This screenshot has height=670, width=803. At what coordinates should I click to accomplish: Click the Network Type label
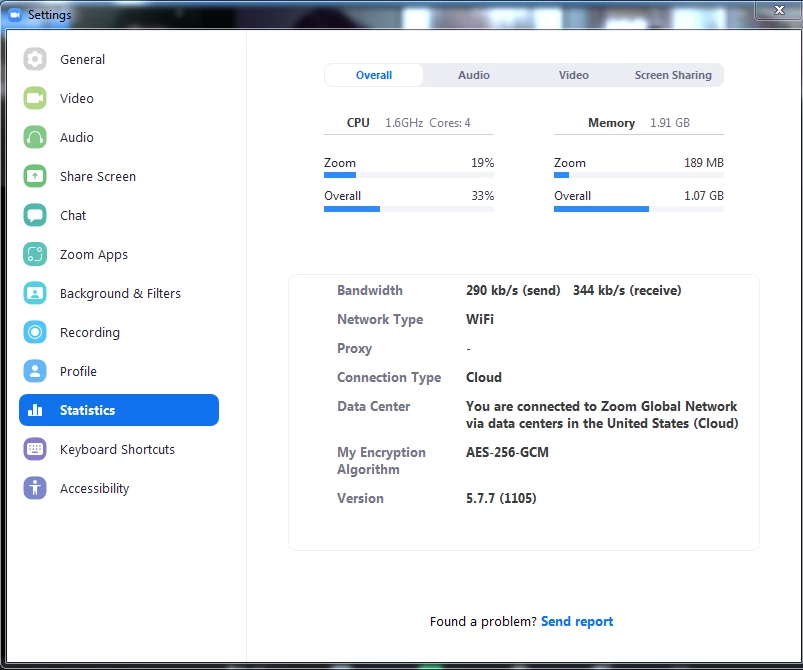[x=380, y=320]
